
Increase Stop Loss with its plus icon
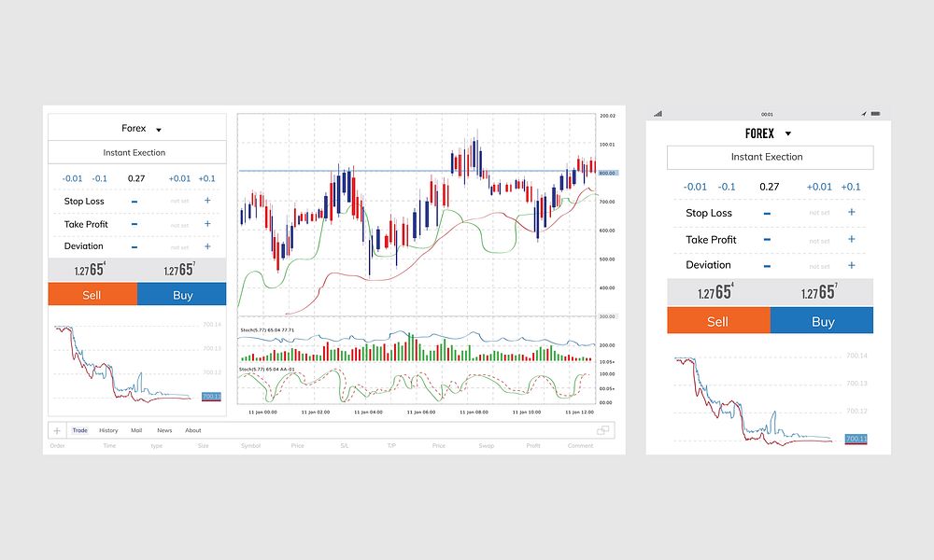206,201
